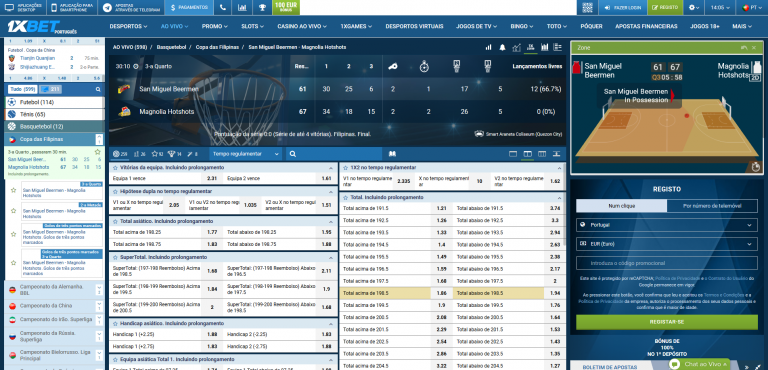Select the Num clique registration option
Viewport: 768px width, 370px height.
pyautogui.click(x=621, y=206)
